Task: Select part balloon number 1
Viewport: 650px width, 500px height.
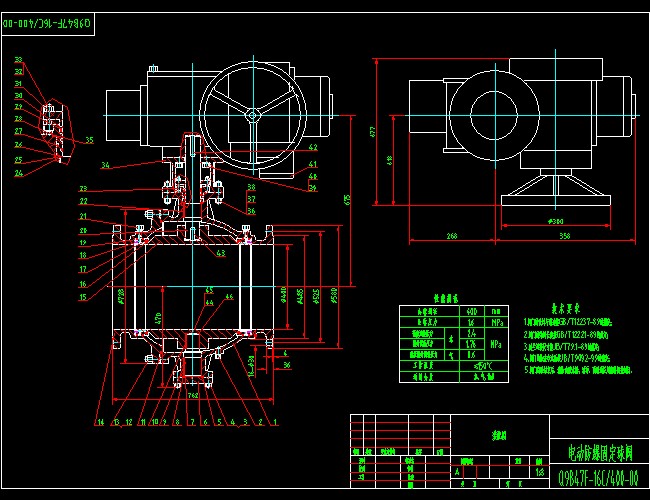Action: pos(274,422)
